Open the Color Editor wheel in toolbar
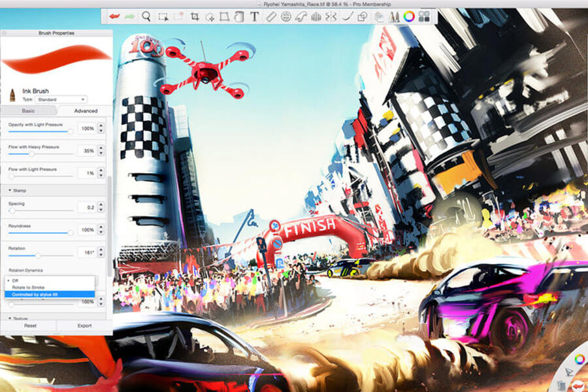Screen dimensions: 588x392 tap(409, 16)
